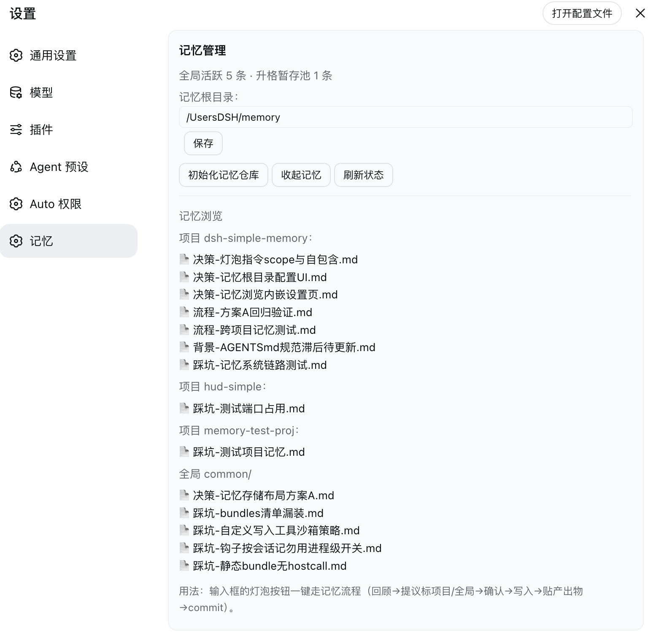Click file icon of 踩坑-bundles清单漏装.md
The width and height of the screenshot is (648, 644).
point(184,513)
